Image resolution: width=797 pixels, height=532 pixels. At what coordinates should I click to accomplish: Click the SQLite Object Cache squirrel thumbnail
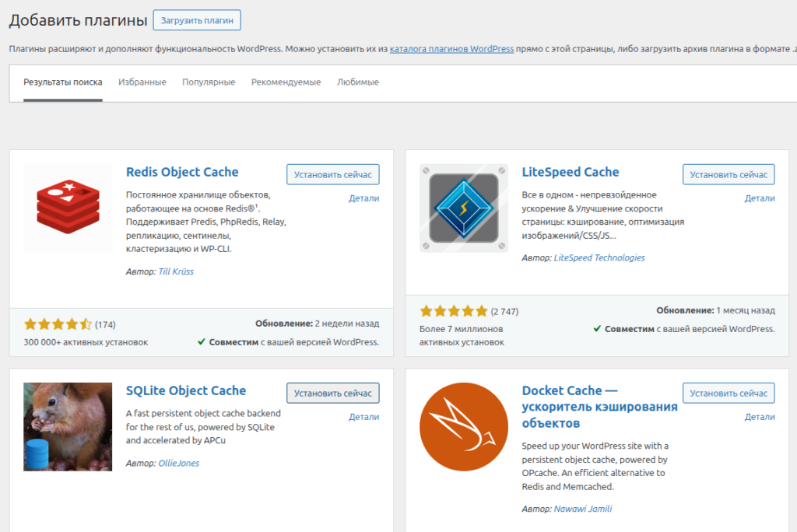pos(68,427)
